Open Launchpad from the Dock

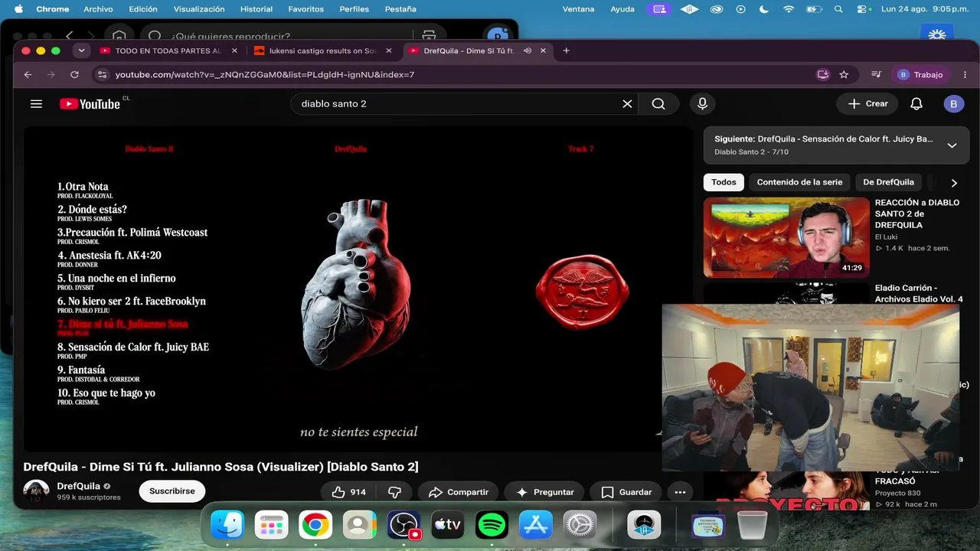(x=272, y=525)
